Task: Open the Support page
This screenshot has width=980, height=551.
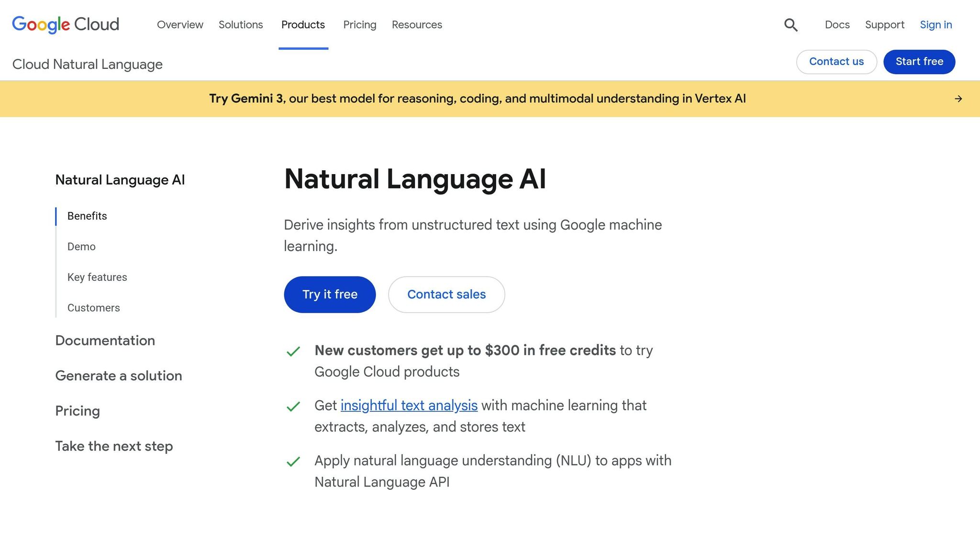Action: pos(885,24)
